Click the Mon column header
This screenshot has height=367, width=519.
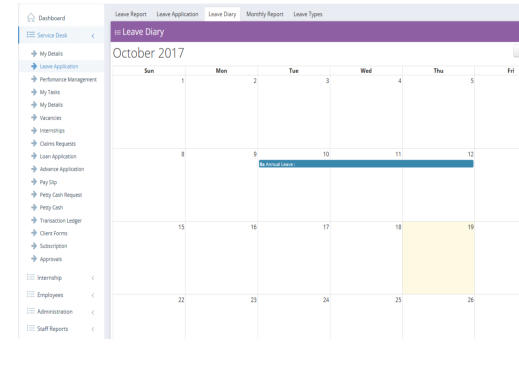tap(221, 71)
